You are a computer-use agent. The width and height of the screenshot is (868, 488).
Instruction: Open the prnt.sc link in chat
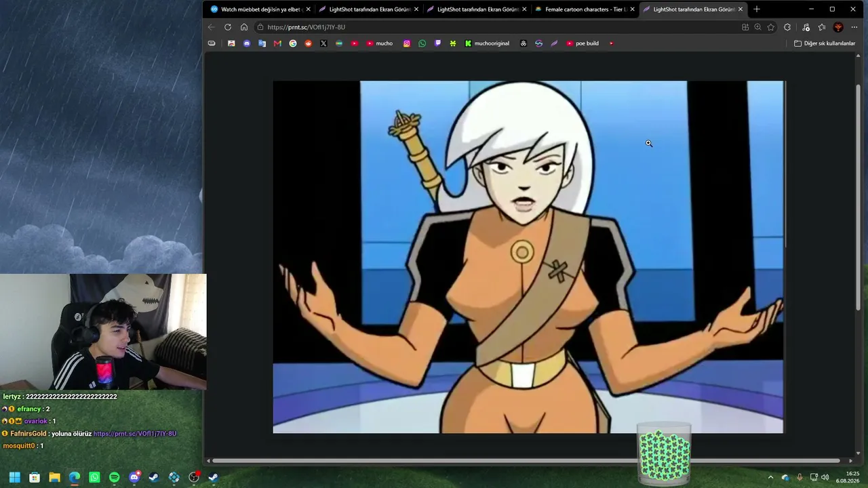[x=135, y=434]
